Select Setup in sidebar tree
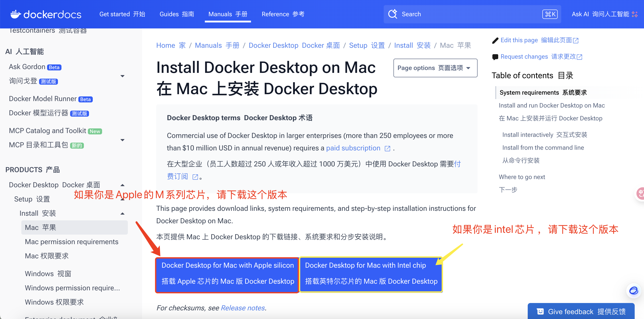This screenshot has width=644, height=319. point(32,199)
